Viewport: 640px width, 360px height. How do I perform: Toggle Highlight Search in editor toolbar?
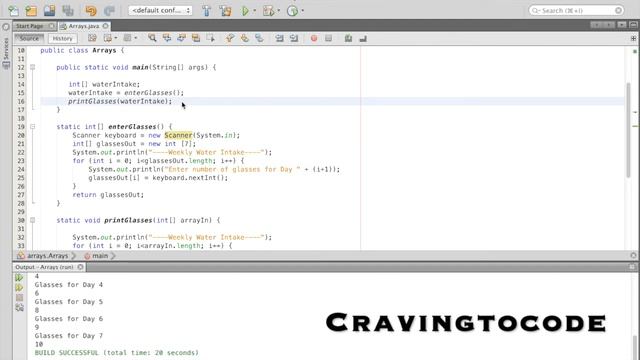point(196,38)
